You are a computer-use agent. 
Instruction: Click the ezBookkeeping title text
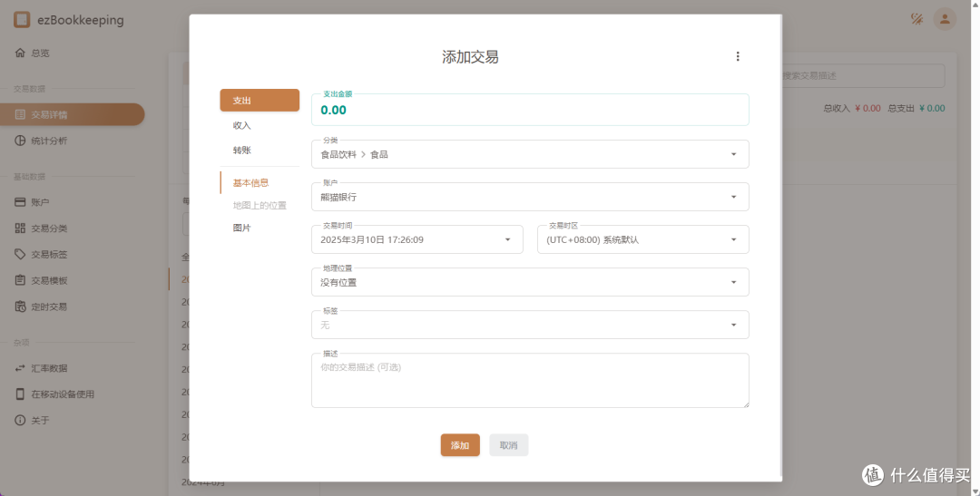(x=81, y=20)
